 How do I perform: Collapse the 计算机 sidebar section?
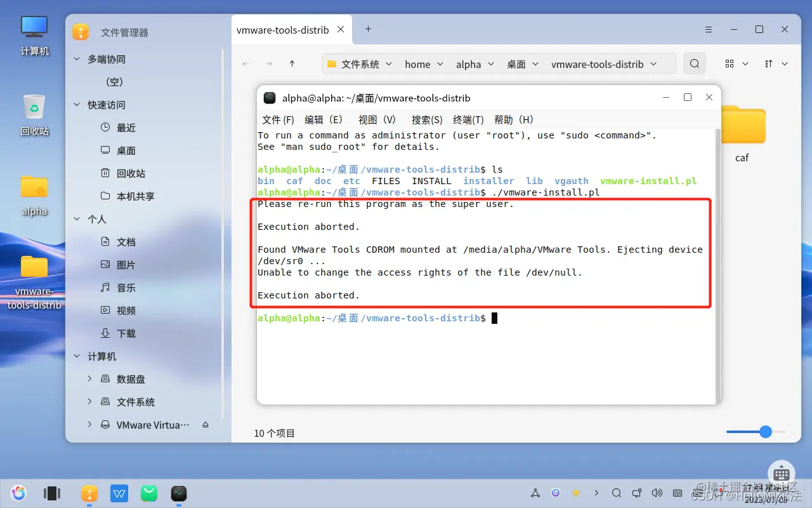[x=77, y=356]
